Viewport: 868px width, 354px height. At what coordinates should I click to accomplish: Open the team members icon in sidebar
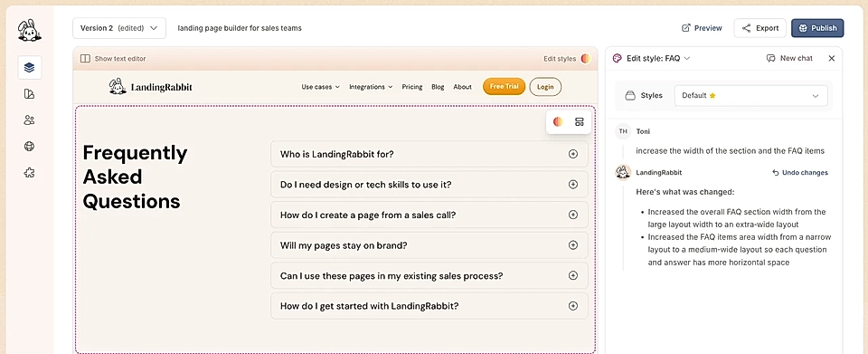pyautogui.click(x=29, y=120)
